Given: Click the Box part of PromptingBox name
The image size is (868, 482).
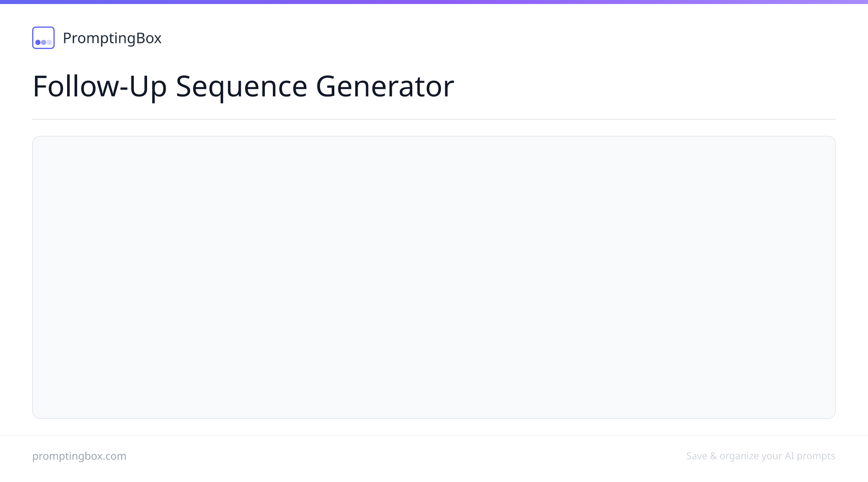Looking at the screenshot, I should 149,38.
